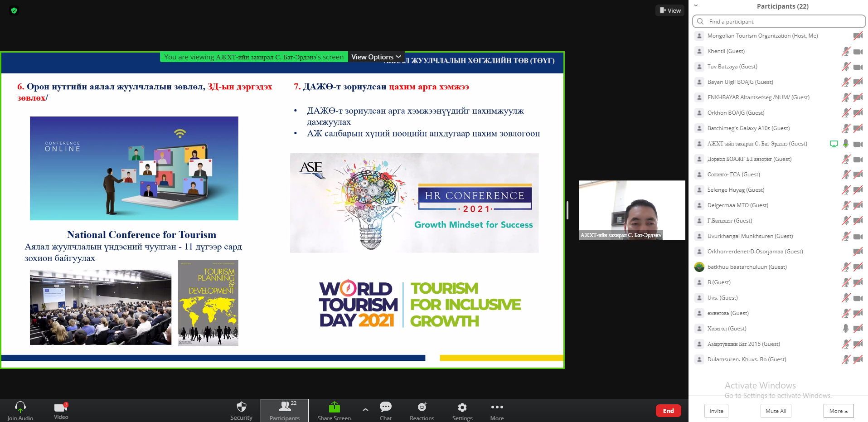Click the red End meeting button
This screenshot has height=422, width=868.
click(x=668, y=411)
